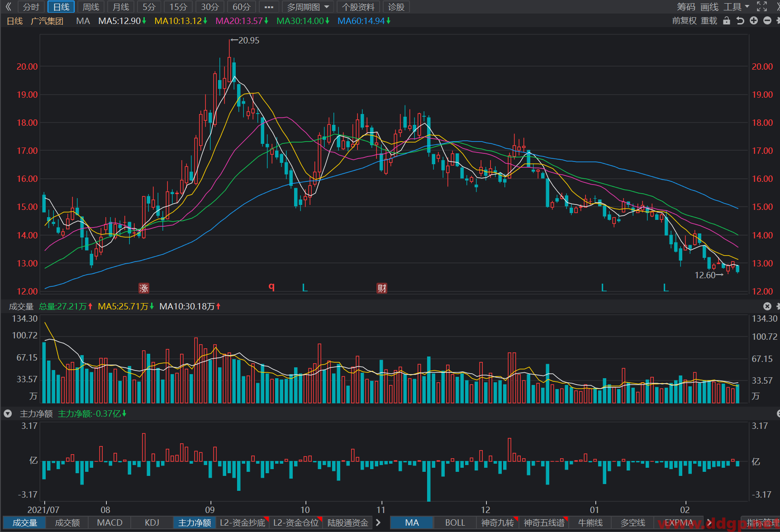This screenshot has width=780, height=532.
Task: Zoom in chart with plus icon
Action: pos(754,21)
